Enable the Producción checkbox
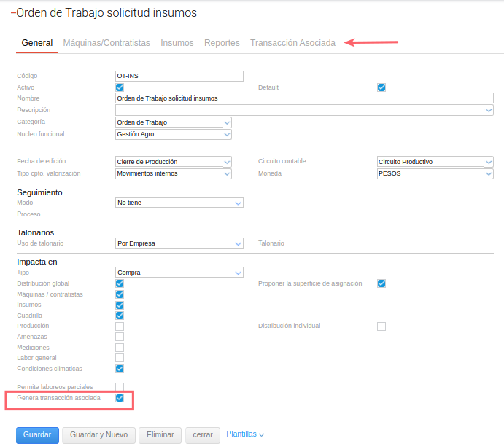The image size is (504, 446). (x=120, y=326)
